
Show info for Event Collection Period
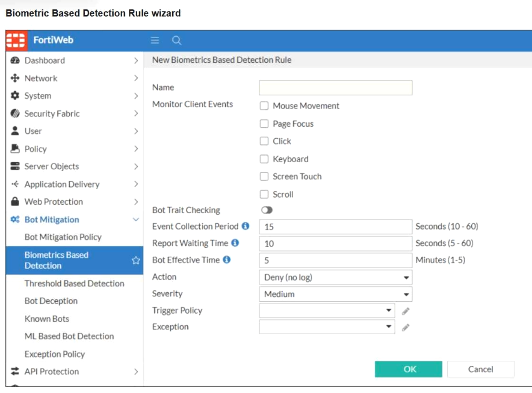pos(245,226)
